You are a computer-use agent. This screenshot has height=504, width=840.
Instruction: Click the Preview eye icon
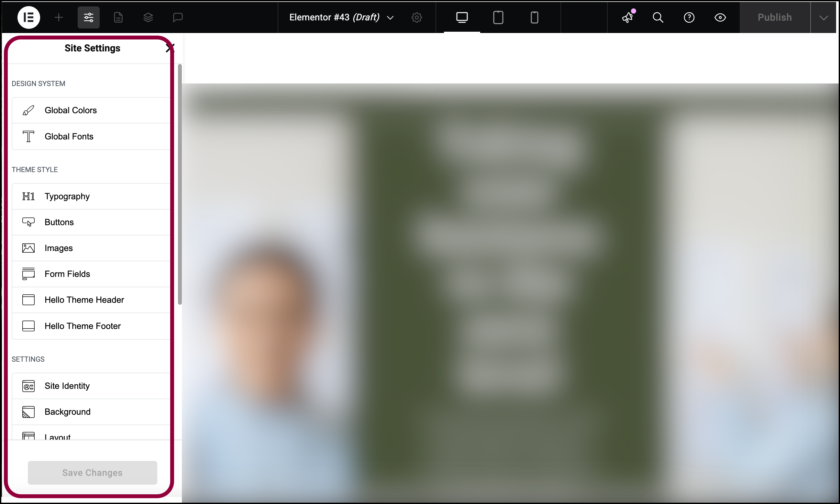point(720,17)
